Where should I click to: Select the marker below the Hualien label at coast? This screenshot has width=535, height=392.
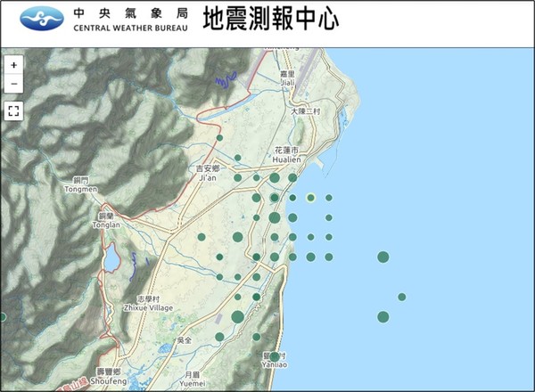pyautogui.click(x=292, y=177)
